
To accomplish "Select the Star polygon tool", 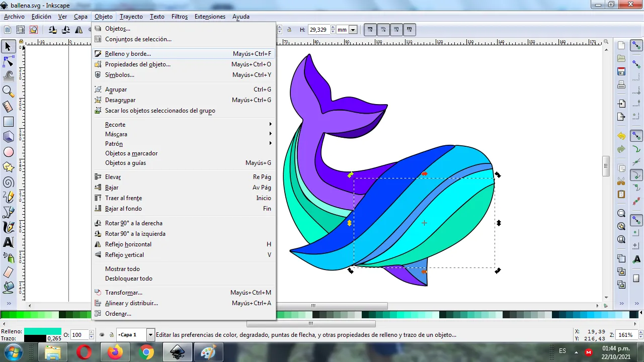I will tap(8, 166).
